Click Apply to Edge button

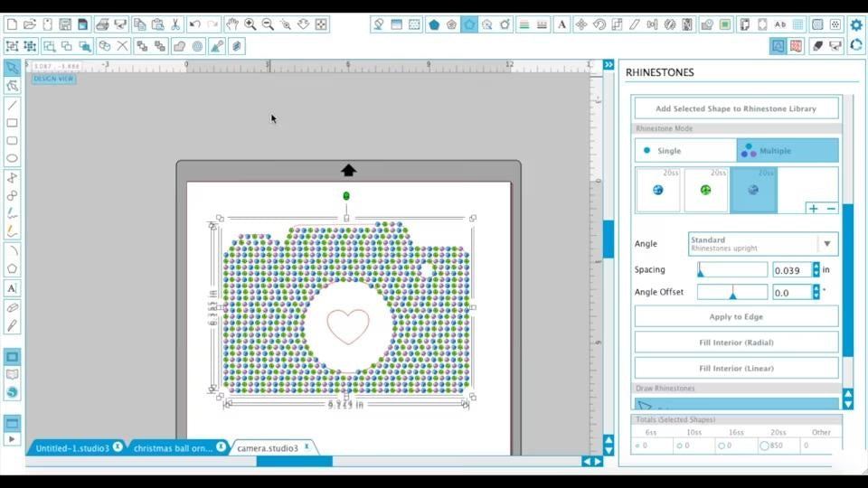pos(736,316)
